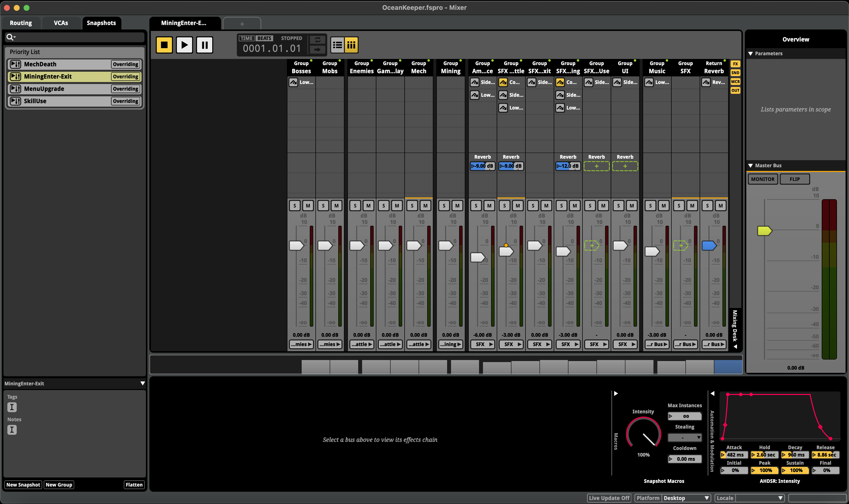Click the Attack 482 ms field

point(734,455)
